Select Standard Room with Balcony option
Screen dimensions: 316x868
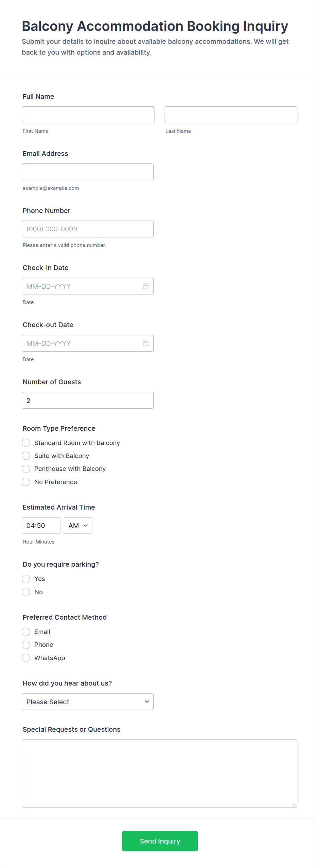click(26, 443)
